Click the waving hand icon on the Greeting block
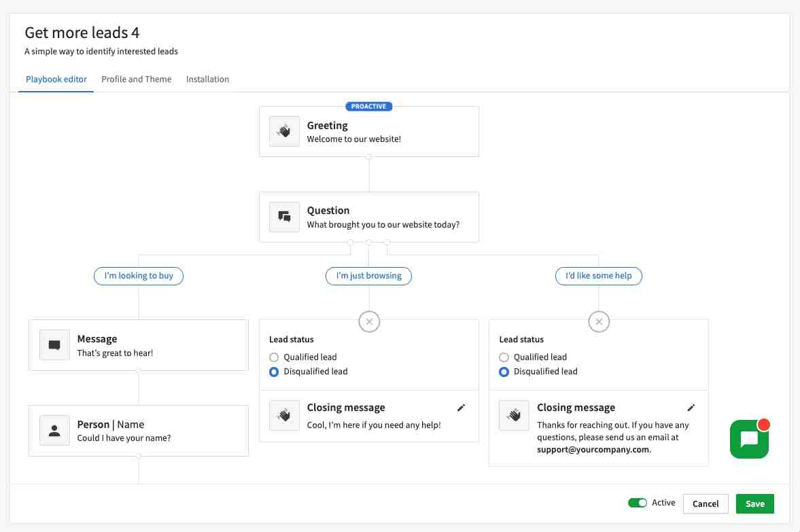The width and height of the screenshot is (800, 532). 283,130
